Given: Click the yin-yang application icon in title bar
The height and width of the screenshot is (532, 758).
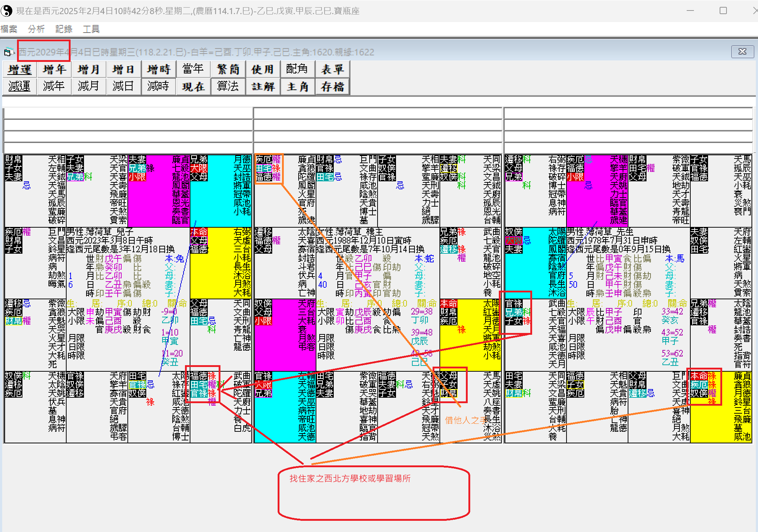Looking at the screenshot, I should [x=6, y=10].
